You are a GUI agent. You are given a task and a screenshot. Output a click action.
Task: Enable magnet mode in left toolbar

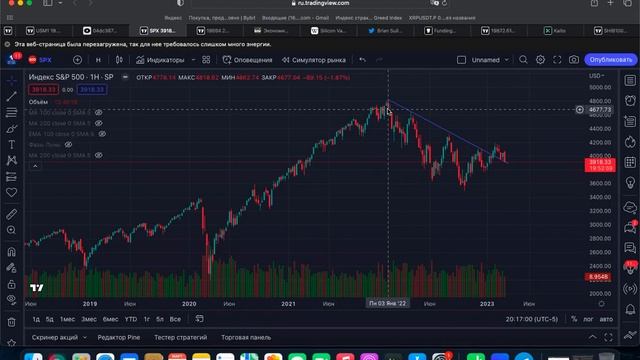click(11, 251)
